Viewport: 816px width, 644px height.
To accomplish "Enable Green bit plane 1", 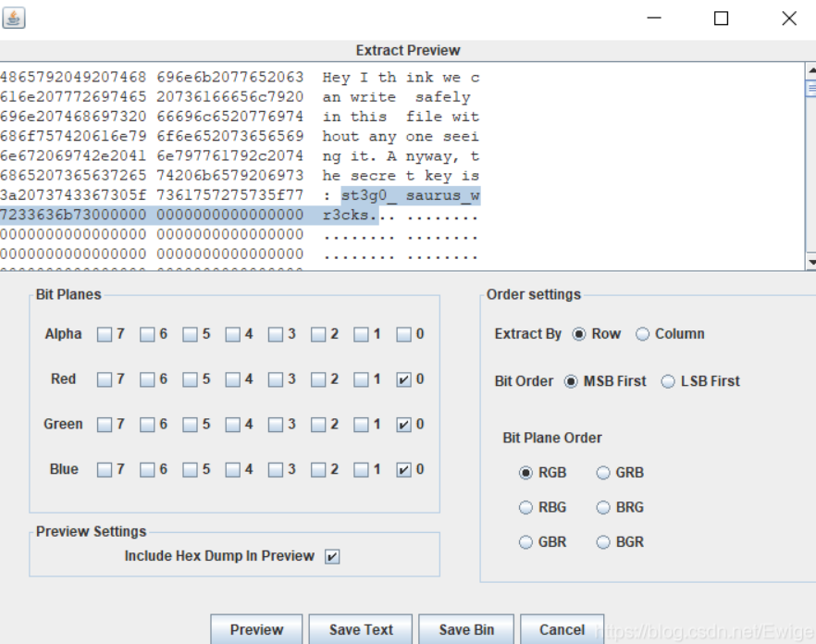I will (361, 425).
